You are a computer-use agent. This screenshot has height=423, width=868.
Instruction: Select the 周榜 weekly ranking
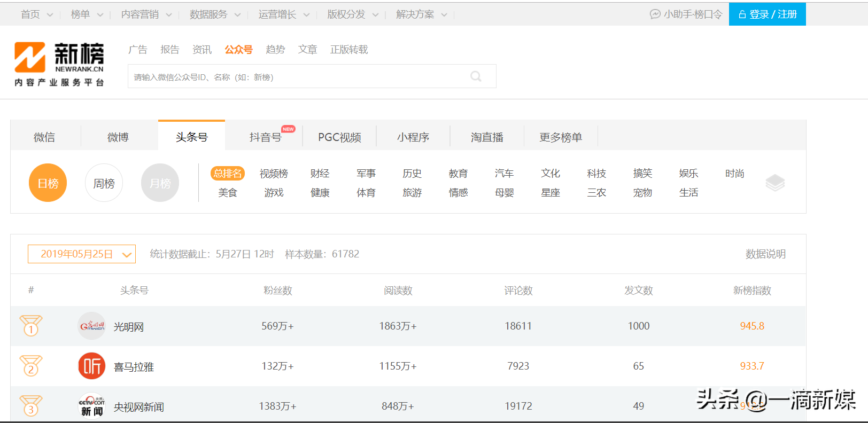click(x=104, y=183)
